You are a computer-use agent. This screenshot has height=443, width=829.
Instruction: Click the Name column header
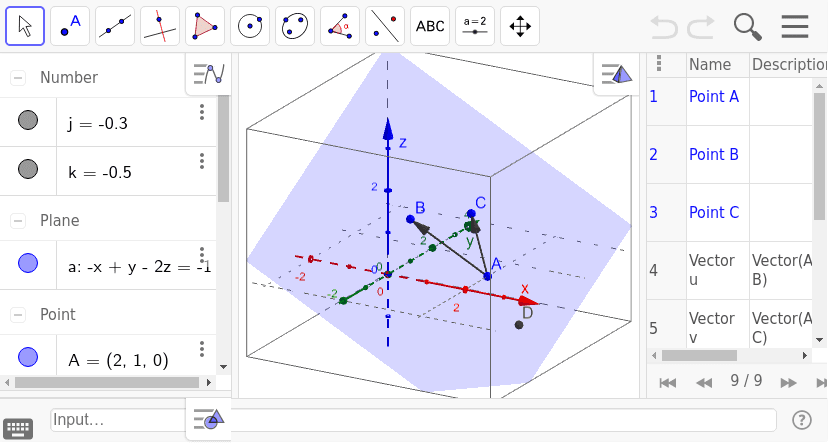pyautogui.click(x=710, y=64)
